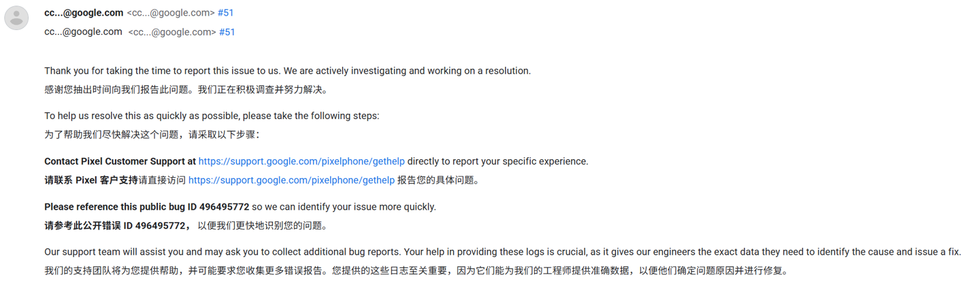The image size is (980, 288).
Task: Open the gethelp link in the English sentence
Action: (301, 161)
